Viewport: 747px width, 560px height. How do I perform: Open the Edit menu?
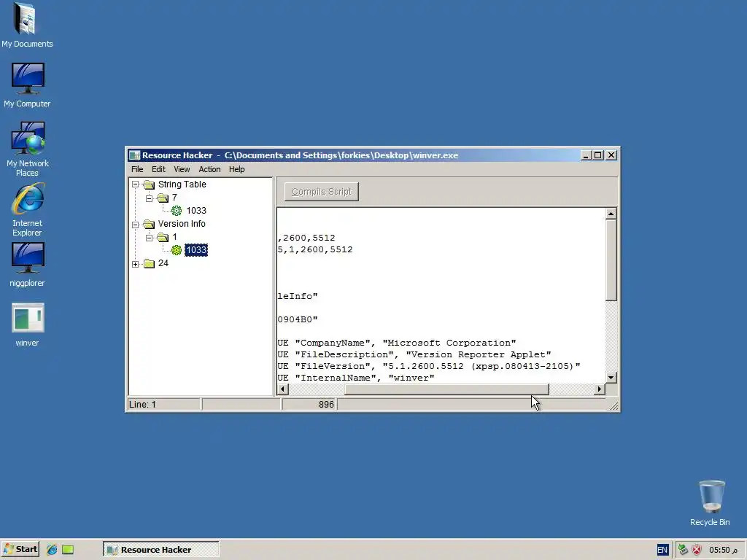[158, 169]
